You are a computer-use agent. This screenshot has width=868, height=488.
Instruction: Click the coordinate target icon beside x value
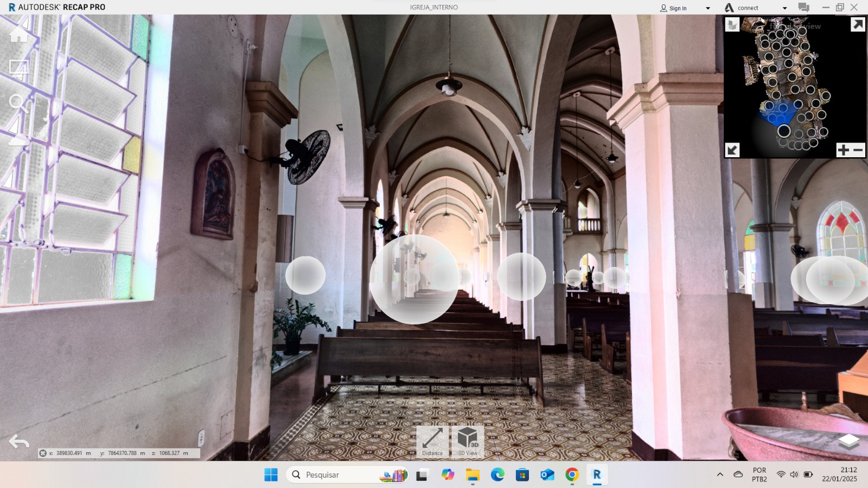(43, 453)
